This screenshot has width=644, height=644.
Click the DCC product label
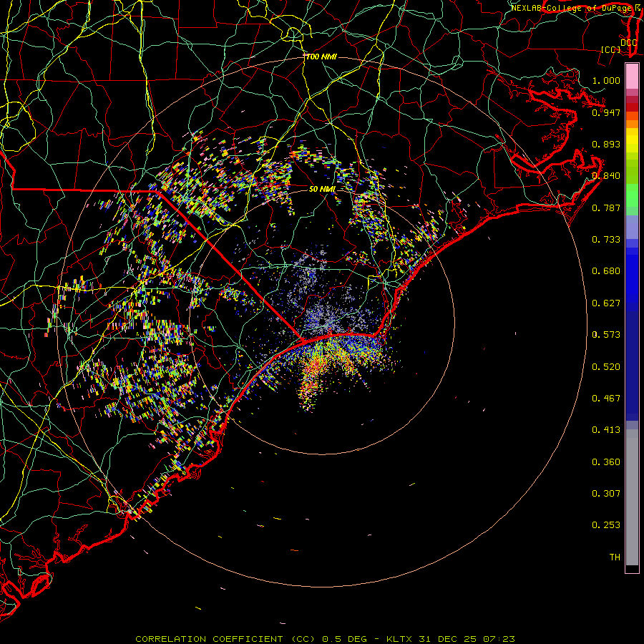pos(629,43)
